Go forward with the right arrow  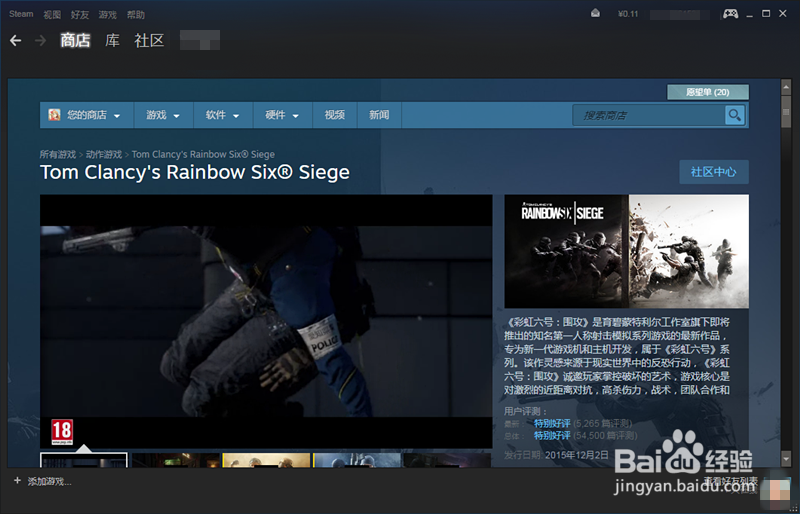click(x=40, y=40)
